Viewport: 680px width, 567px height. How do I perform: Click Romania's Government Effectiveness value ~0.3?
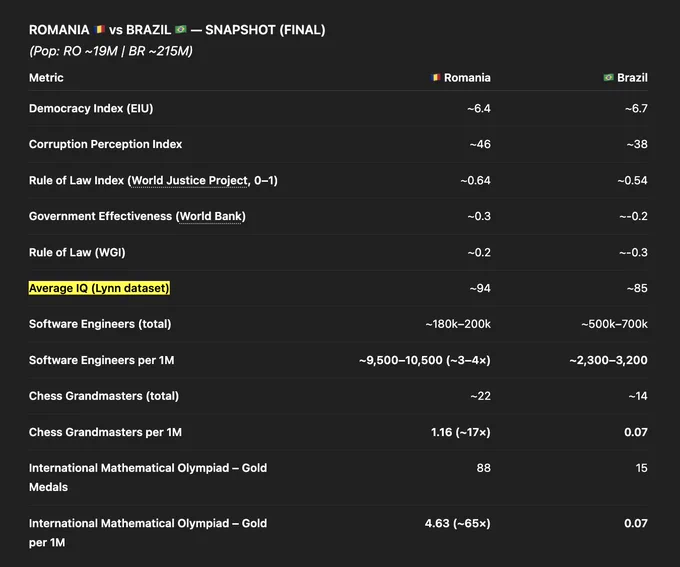[479, 216]
